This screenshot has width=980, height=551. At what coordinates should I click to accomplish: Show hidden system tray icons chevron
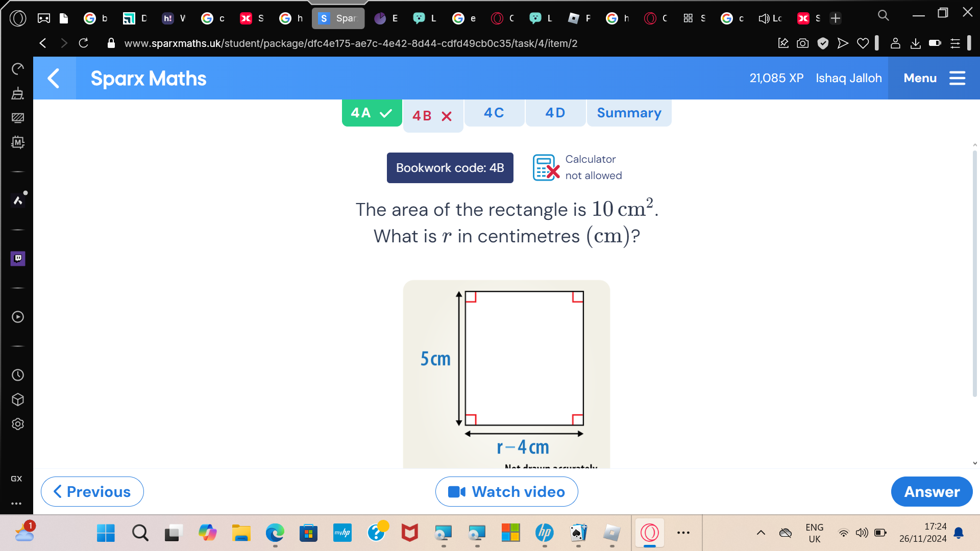click(761, 533)
